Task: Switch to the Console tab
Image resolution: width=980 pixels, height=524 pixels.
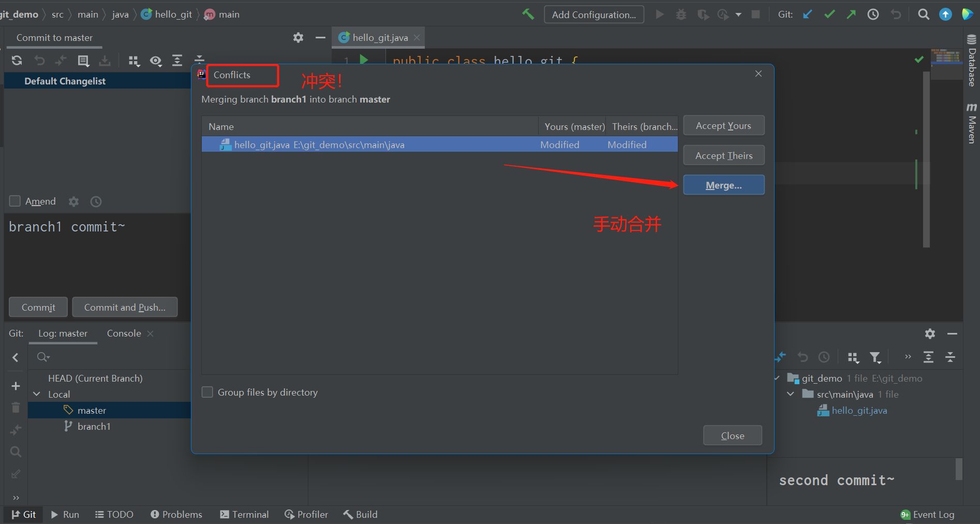Action: tap(124, 333)
